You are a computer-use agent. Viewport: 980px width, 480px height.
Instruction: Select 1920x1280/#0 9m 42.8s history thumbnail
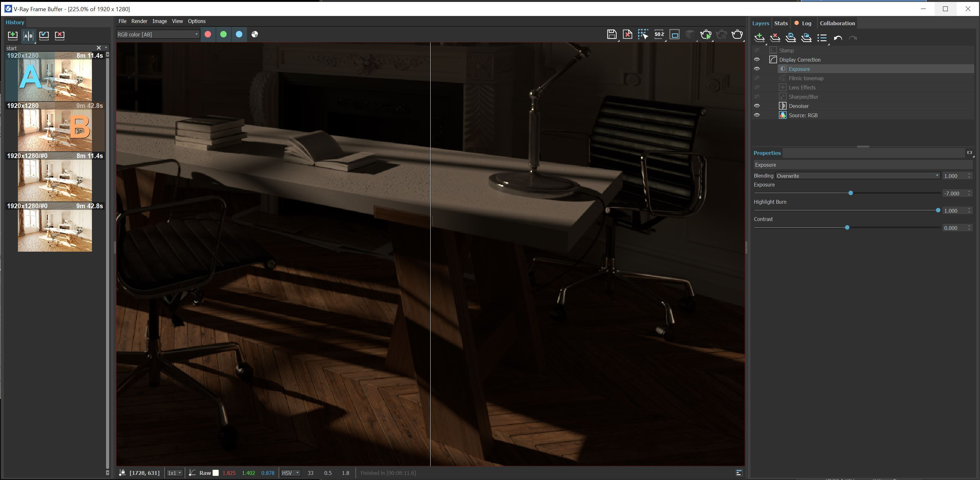point(55,227)
